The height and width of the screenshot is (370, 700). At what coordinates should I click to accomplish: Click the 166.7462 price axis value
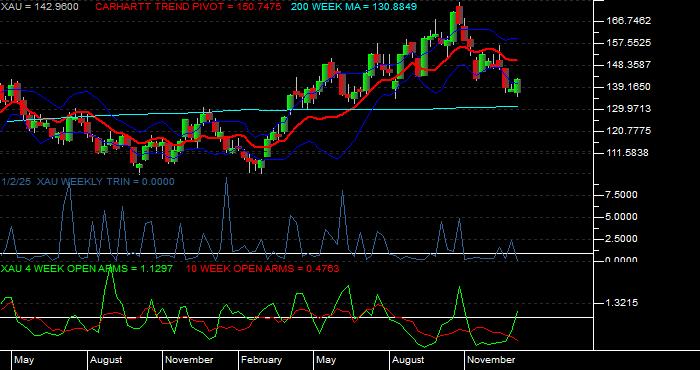click(x=628, y=21)
